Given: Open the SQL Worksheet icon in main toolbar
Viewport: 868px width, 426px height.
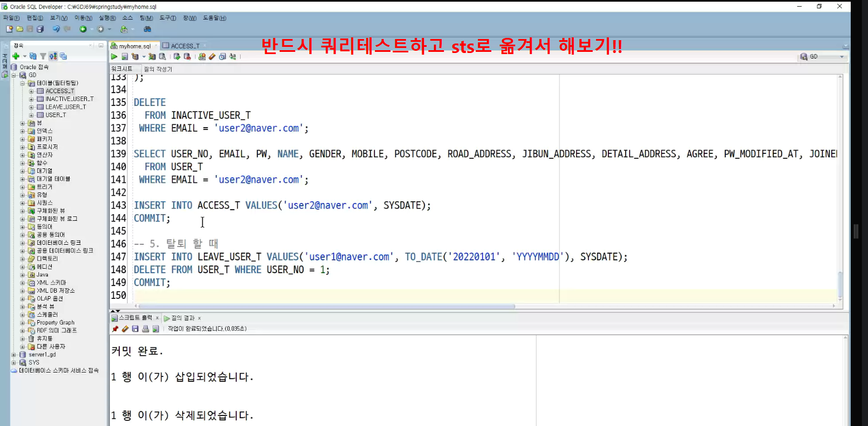Looking at the screenshot, I should point(124,28).
